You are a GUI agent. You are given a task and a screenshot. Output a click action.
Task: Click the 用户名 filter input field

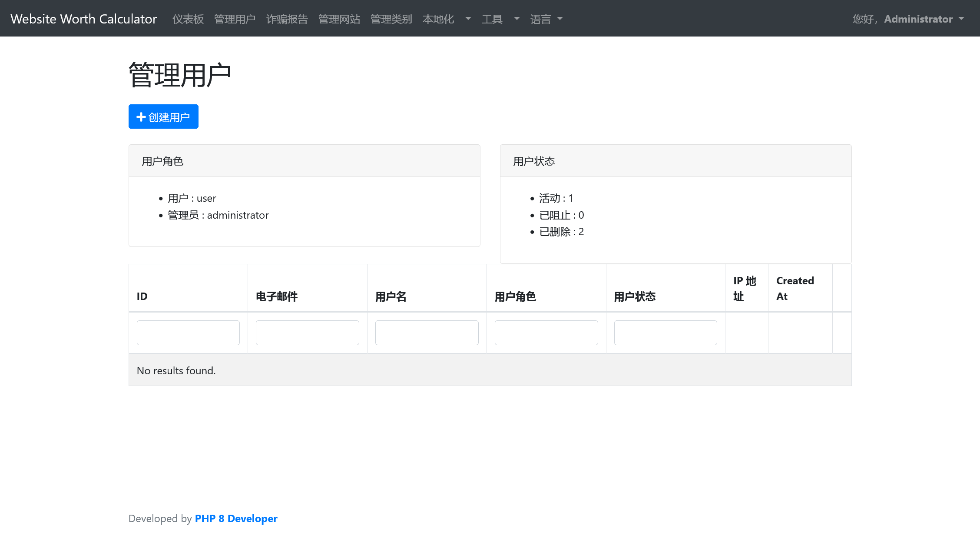(x=427, y=333)
